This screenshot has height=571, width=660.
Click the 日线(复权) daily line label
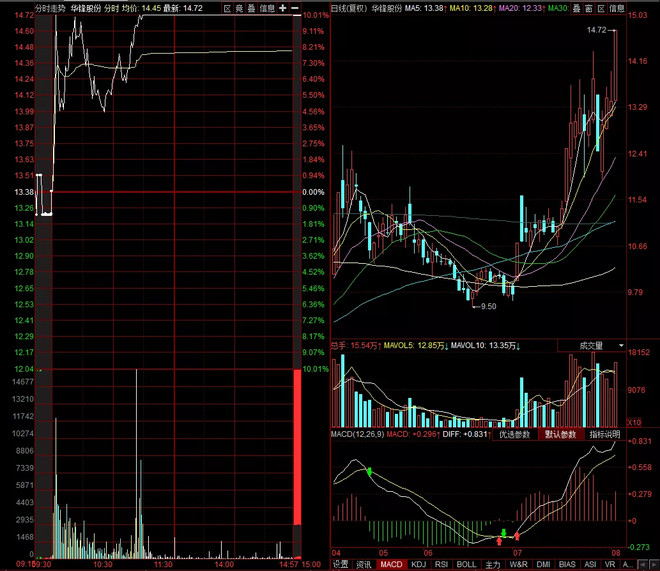[349, 8]
